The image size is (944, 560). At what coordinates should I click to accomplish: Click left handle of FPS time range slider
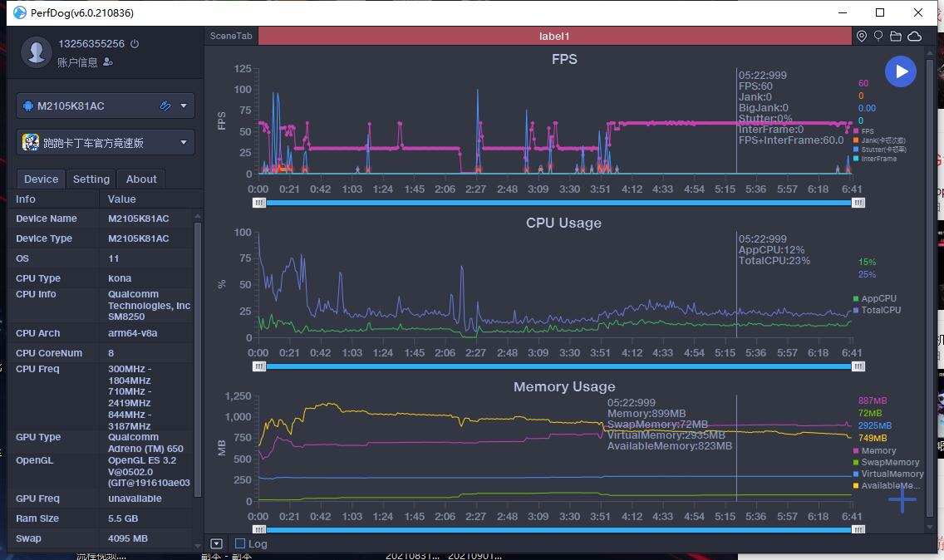260,203
